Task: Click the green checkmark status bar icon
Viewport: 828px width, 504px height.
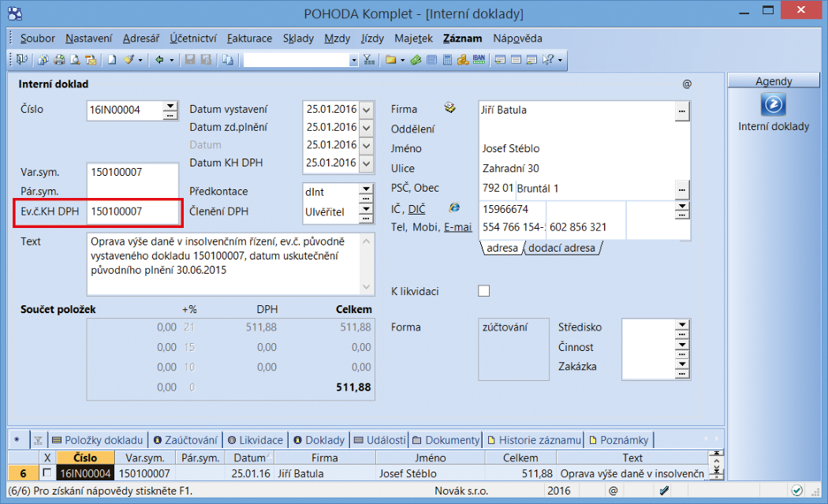Action: click(796, 491)
